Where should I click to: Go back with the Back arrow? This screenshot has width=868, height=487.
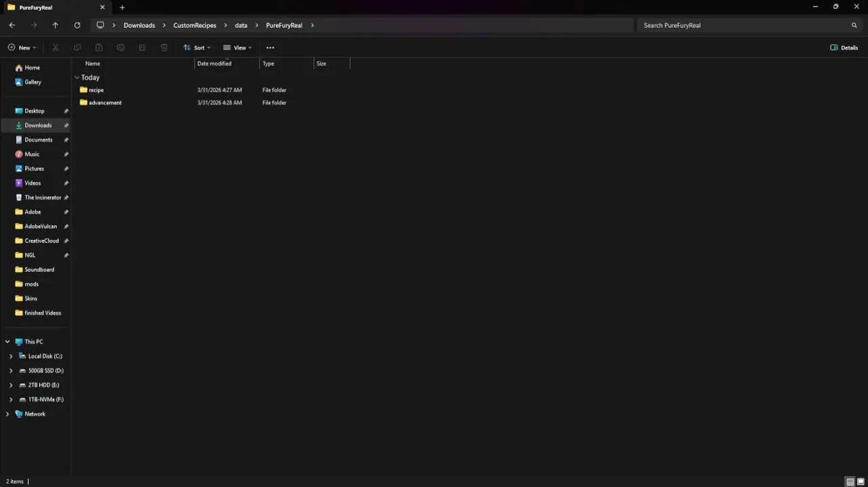tap(12, 25)
